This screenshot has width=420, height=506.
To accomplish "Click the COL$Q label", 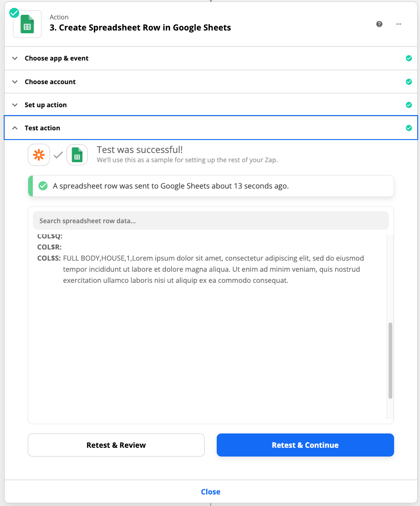I will click(50, 236).
